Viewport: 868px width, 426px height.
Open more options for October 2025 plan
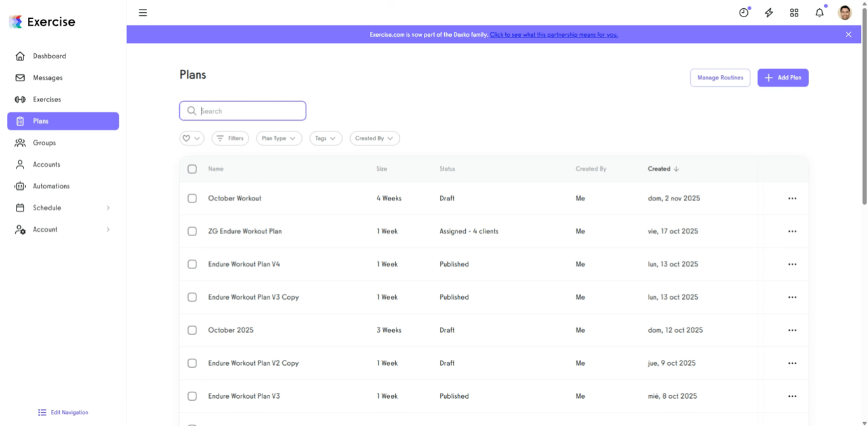[x=792, y=331]
